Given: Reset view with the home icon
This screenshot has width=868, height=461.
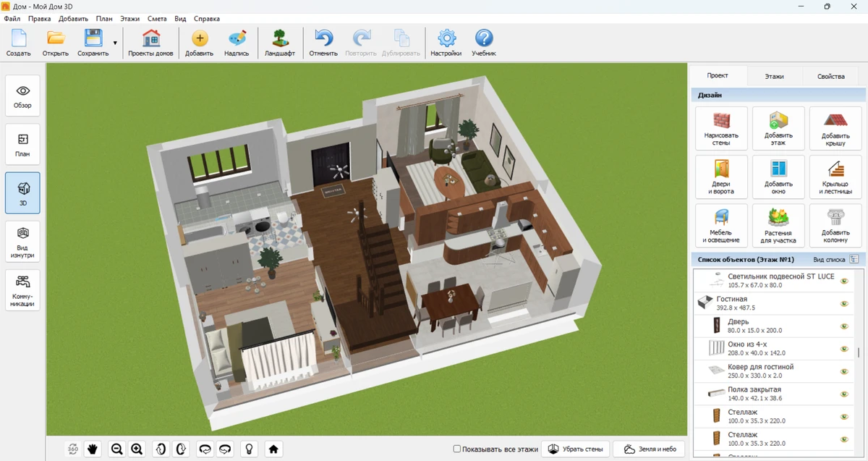Looking at the screenshot, I should 273,449.
